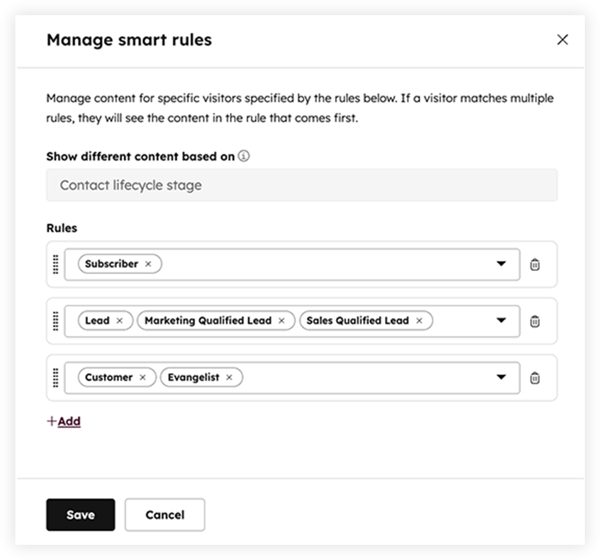Remove the Marketing Qualified Lead tag
600x560 pixels.
click(x=281, y=321)
